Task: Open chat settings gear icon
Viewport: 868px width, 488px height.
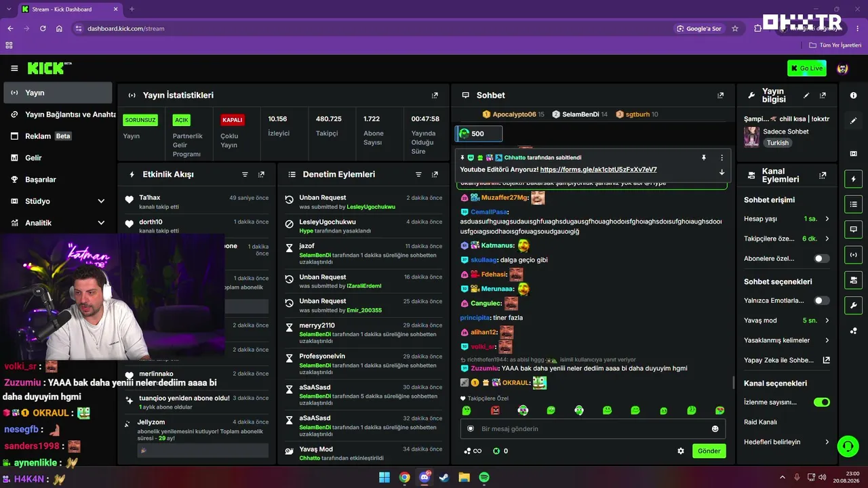Action: coord(681,451)
